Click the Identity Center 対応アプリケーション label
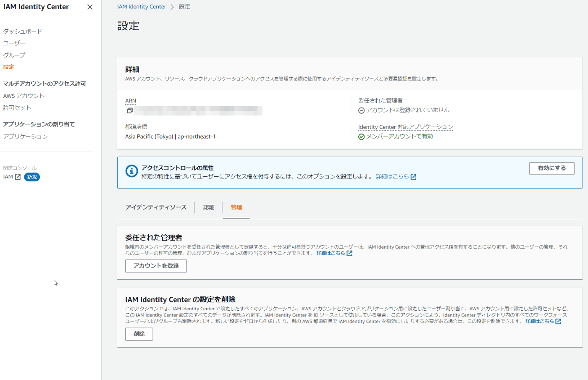The height and width of the screenshot is (380, 588). coord(405,127)
